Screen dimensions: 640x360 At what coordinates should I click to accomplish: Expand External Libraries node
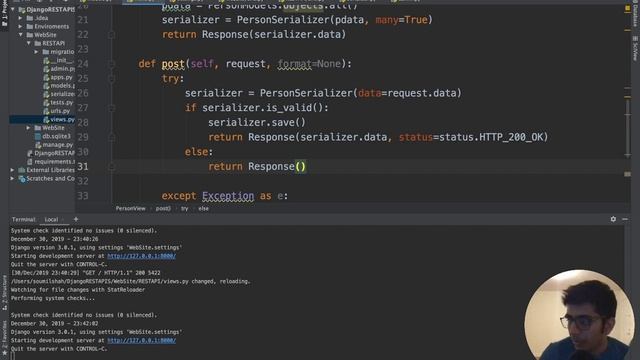pyautogui.click(x=13, y=170)
